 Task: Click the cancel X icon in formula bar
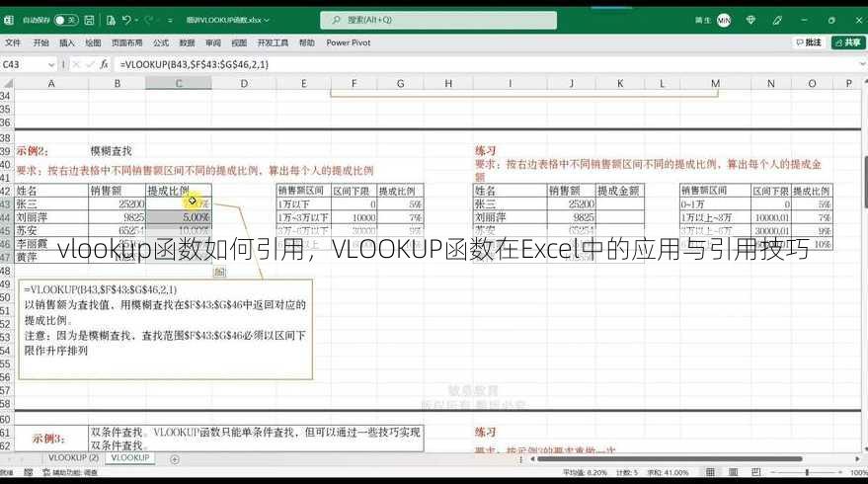coord(76,65)
